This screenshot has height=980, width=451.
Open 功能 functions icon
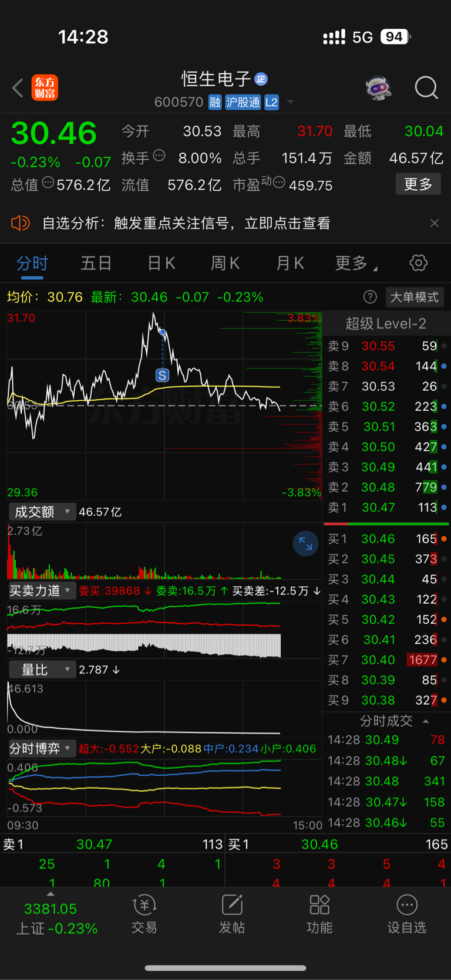pos(319,914)
